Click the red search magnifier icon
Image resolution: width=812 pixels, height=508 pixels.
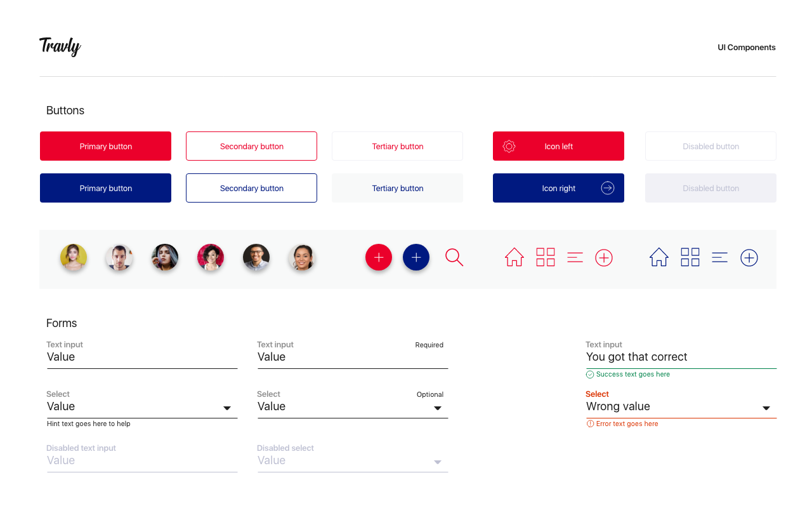tap(454, 257)
